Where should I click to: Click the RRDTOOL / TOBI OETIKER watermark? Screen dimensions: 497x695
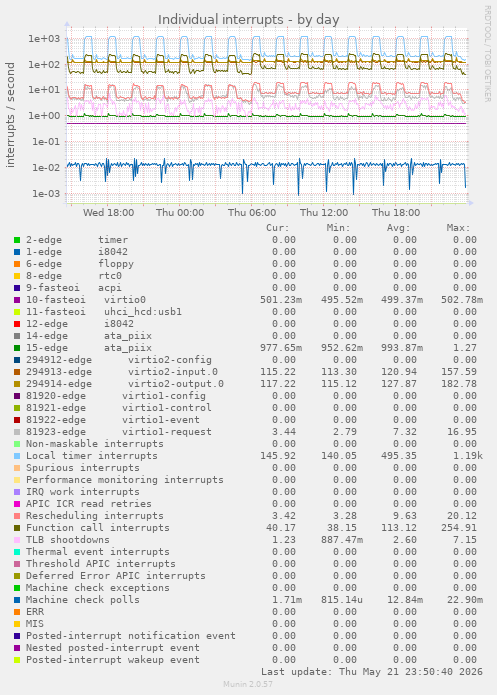tap(487, 54)
